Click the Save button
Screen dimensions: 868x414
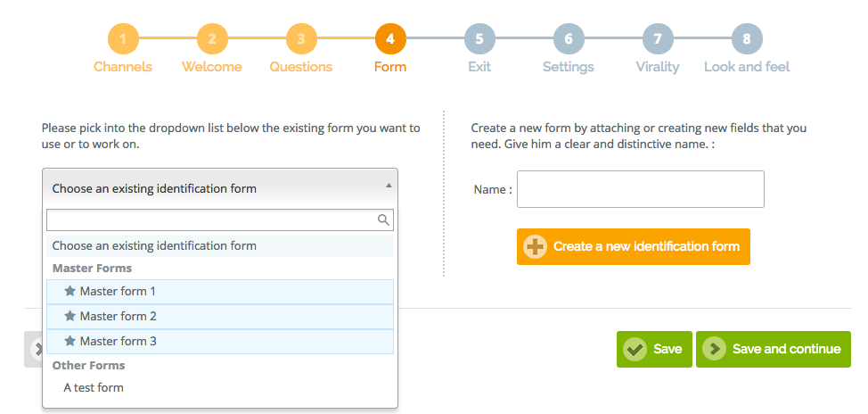(x=654, y=349)
